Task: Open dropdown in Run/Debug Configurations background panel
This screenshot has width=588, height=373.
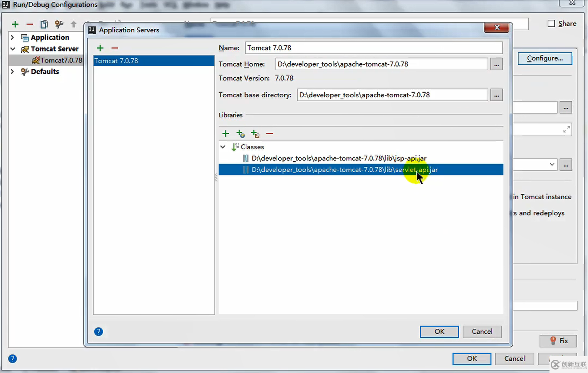Action: (552, 164)
